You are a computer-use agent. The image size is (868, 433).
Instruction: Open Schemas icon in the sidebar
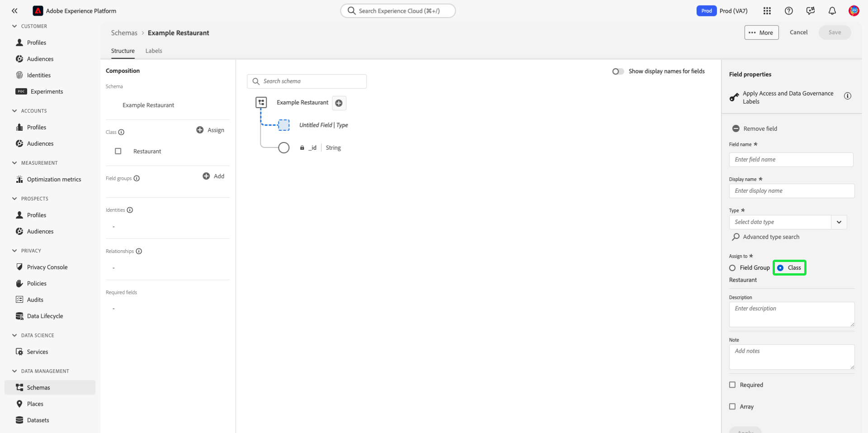[19, 387]
